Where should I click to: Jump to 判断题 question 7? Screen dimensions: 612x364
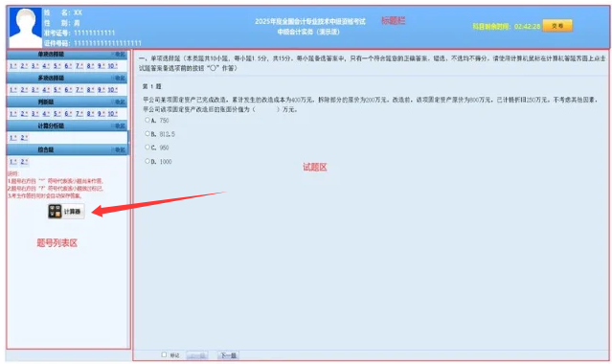pyautogui.click(x=79, y=114)
